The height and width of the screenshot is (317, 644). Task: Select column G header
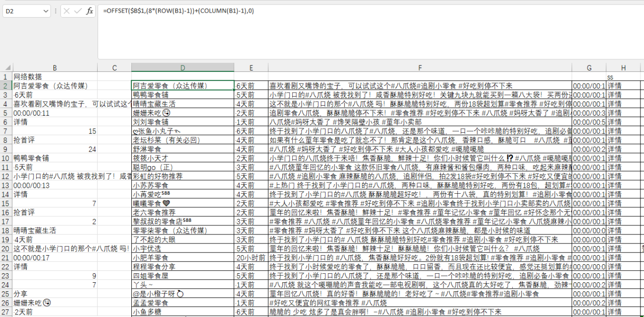click(589, 68)
